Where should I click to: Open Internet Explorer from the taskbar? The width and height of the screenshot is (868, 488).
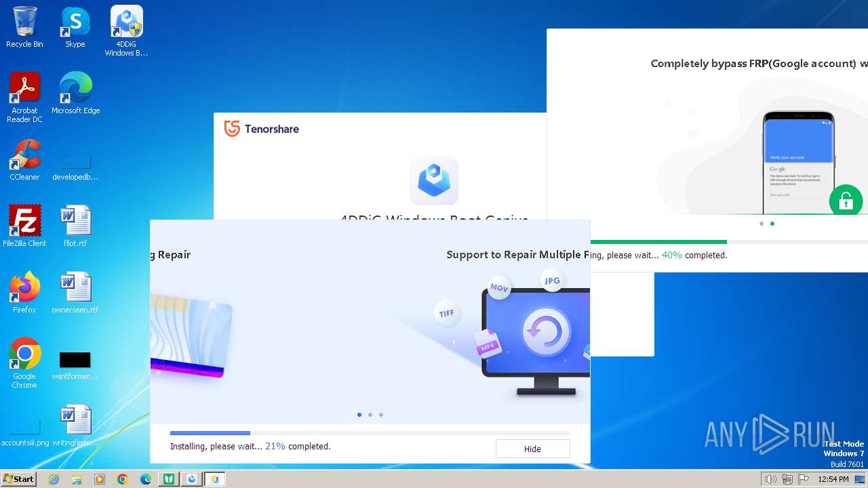54,479
